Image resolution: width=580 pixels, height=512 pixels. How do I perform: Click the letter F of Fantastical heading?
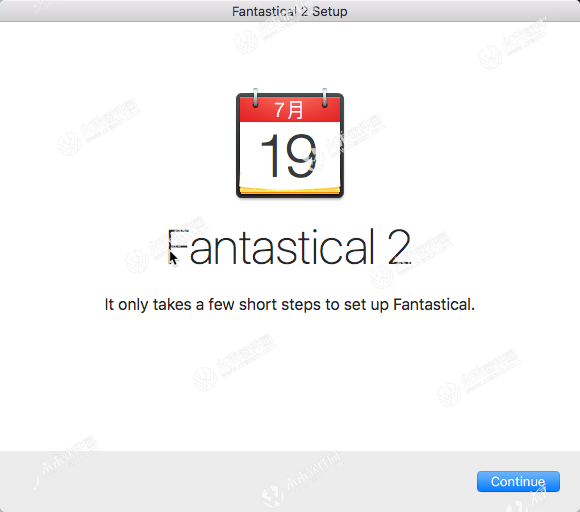coord(178,247)
